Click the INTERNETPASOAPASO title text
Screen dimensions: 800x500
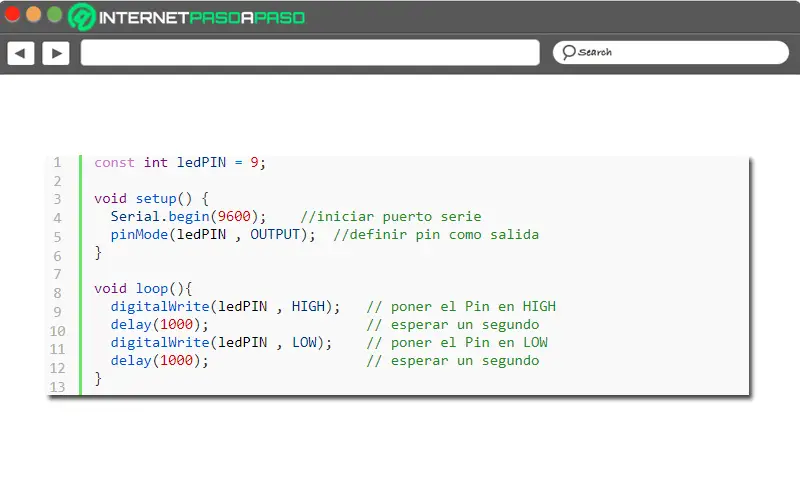click(x=202, y=18)
